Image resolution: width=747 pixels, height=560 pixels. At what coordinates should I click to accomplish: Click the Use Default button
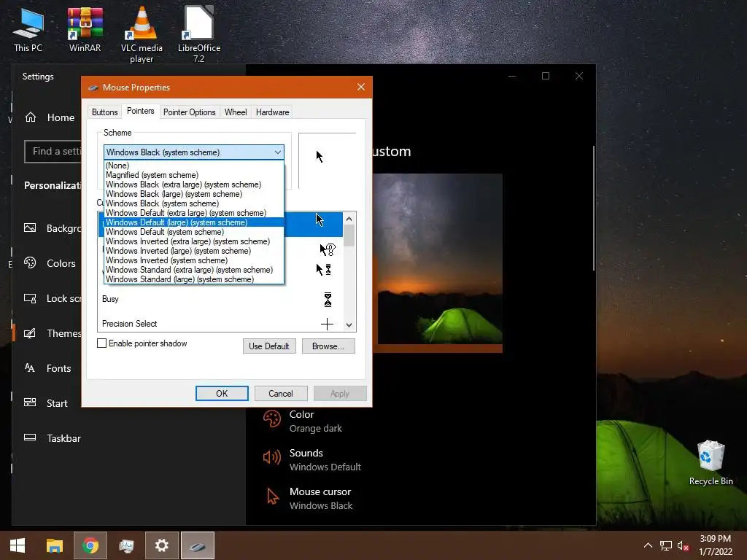point(269,346)
